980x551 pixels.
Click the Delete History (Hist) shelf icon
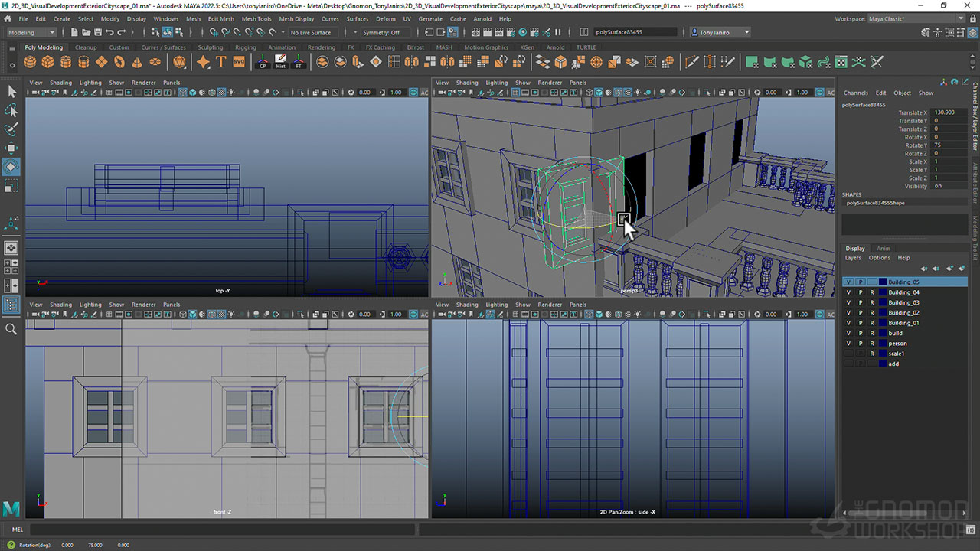pos(280,62)
